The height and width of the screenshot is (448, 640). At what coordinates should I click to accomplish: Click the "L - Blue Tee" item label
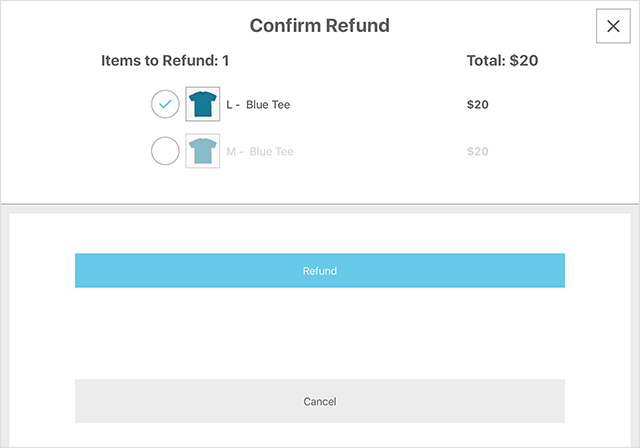pos(258,105)
